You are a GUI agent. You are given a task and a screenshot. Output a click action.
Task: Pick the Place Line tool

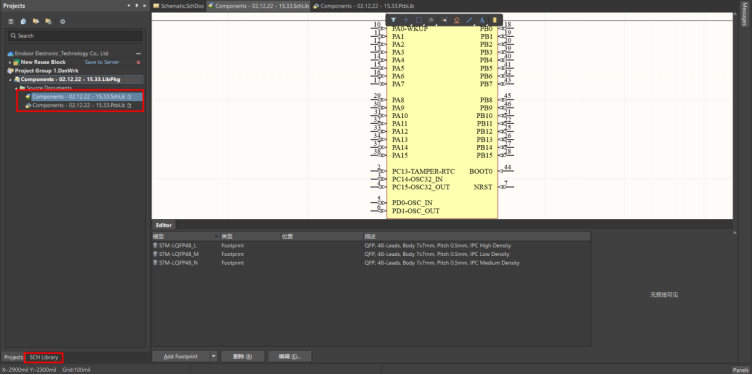(x=470, y=20)
